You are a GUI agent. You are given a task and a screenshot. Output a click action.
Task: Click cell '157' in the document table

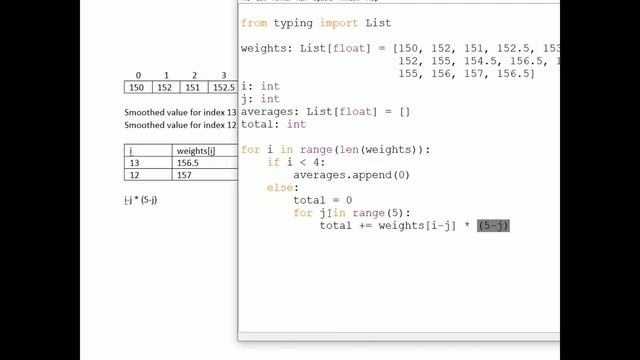[204, 175]
